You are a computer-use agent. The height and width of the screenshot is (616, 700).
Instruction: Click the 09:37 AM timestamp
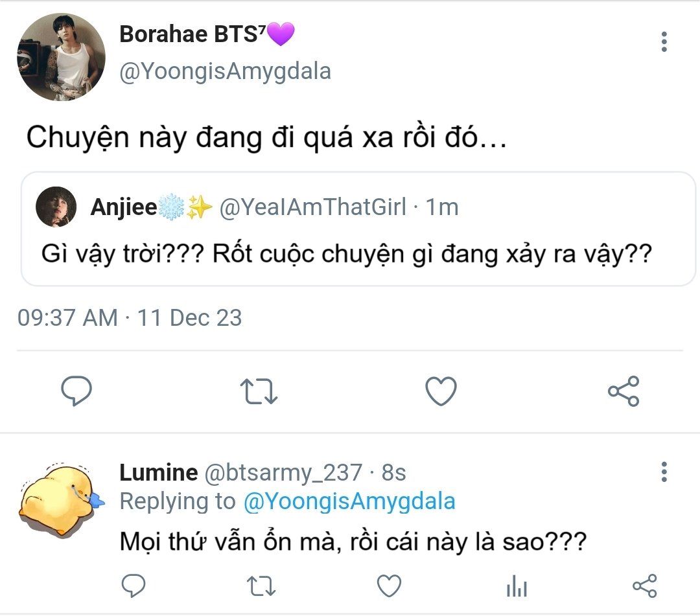pos(67,318)
